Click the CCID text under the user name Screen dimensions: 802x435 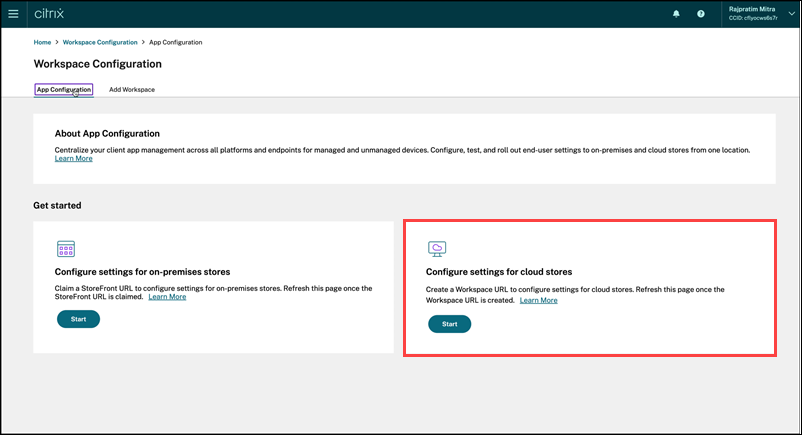click(753, 18)
